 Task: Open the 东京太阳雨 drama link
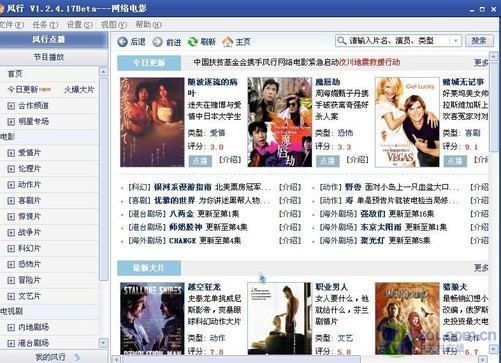[381, 227]
